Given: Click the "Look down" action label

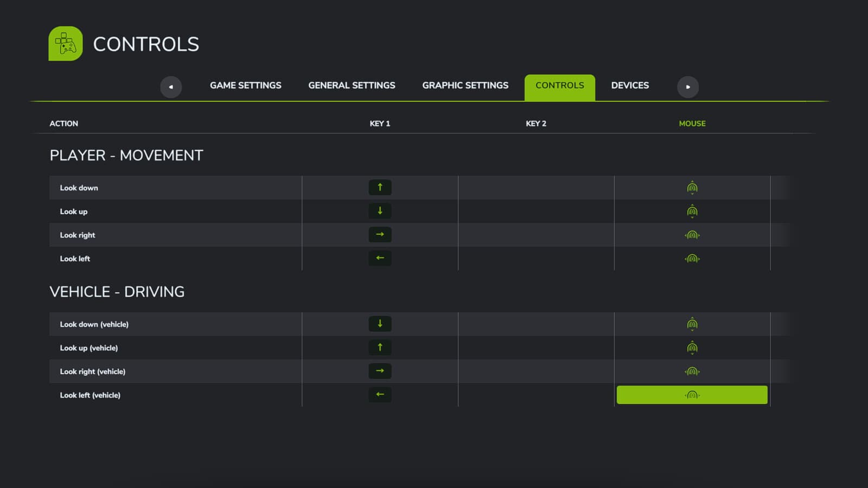Looking at the screenshot, I should [x=79, y=188].
